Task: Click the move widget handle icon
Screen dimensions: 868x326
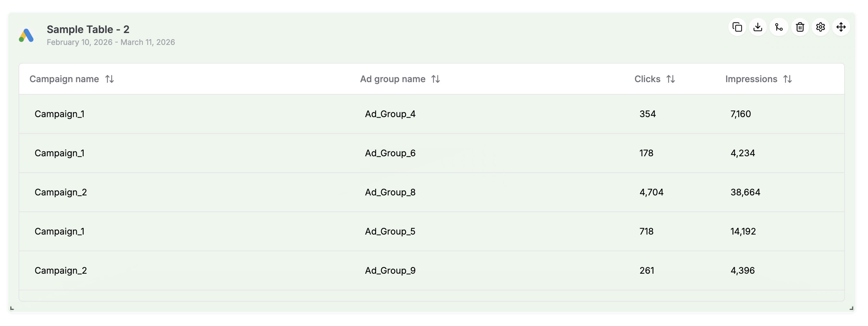Action: (x=841, y=27)
